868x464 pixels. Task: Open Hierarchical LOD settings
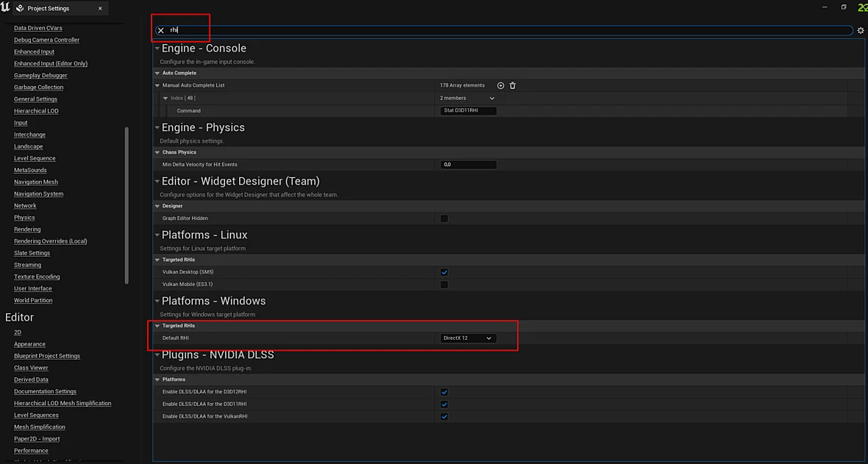[36, 111]
